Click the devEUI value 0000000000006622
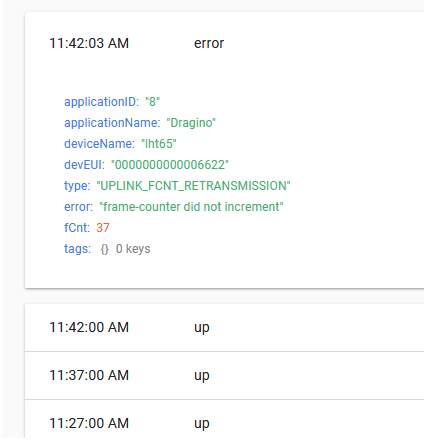The image size is (429, 441). pyautogui.click(x=170, y=165)
